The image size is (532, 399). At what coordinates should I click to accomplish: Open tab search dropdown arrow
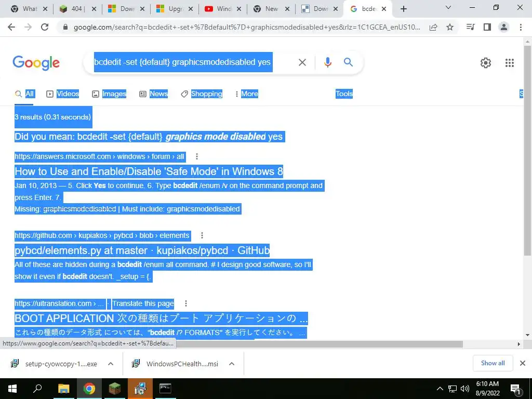(448, 7)
